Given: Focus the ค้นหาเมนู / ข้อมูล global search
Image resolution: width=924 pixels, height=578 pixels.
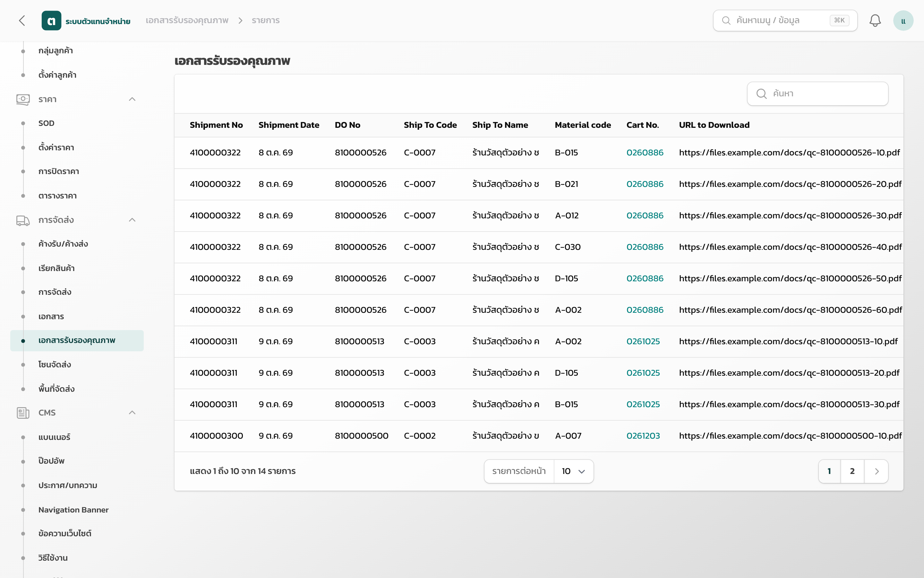Looking at the screenshot, I should 785,21.
